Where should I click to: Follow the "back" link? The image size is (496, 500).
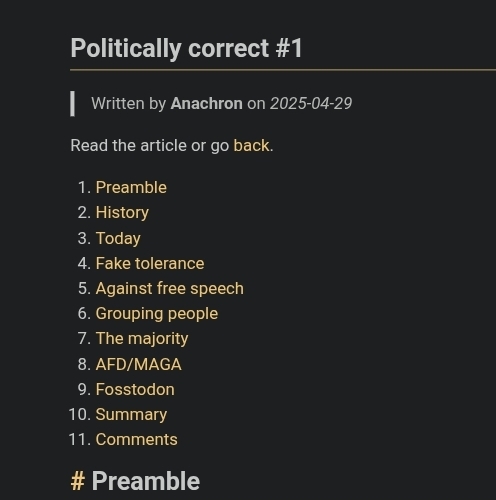(x=251, y=145)
